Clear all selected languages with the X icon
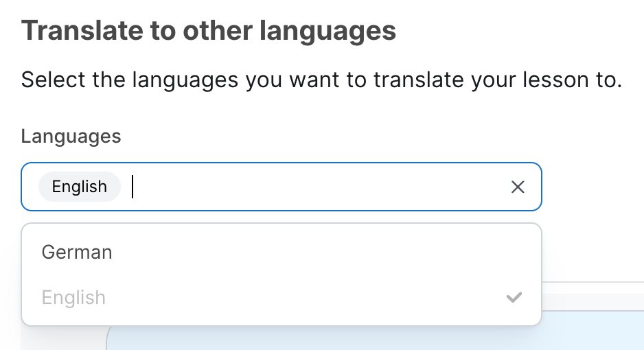This screenshot has width=644, height=350. (518, 187)
